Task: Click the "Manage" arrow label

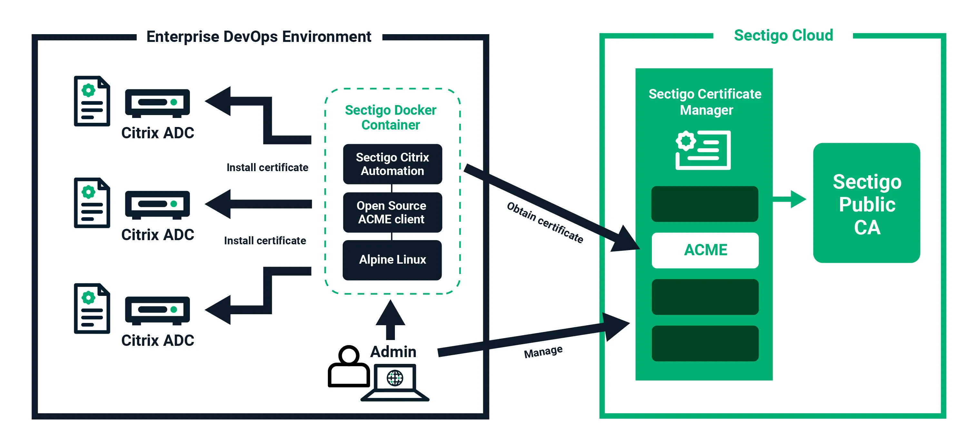Action: point(543,351)
